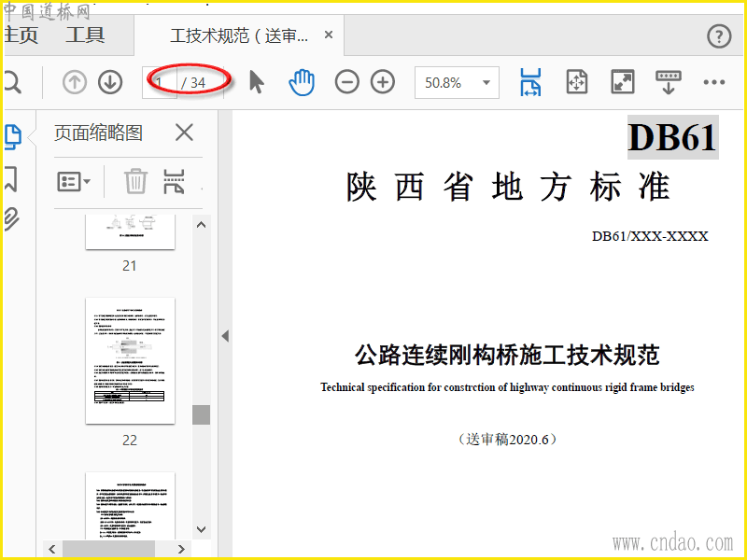Select the page 22 thumbnail
The width and height of the screenshot is (747, 560).
(130, 361)
